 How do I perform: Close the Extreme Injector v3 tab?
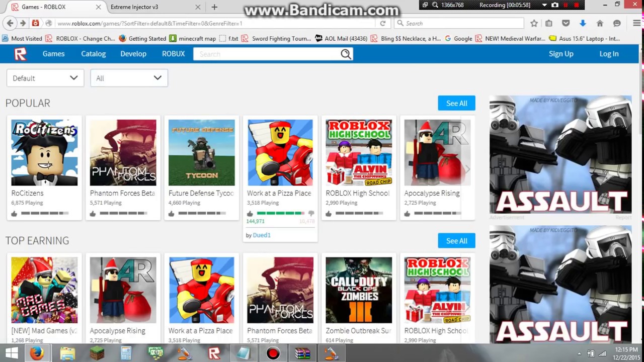point(198,7)
